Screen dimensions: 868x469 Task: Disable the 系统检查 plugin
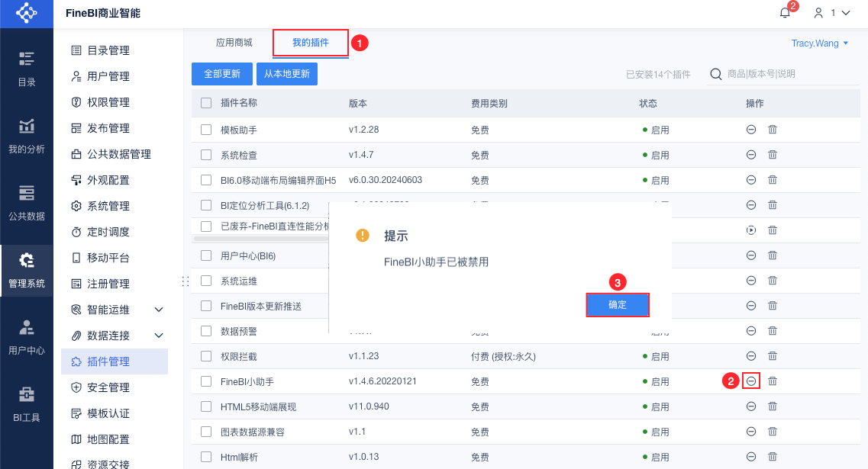tap(751, 155)
